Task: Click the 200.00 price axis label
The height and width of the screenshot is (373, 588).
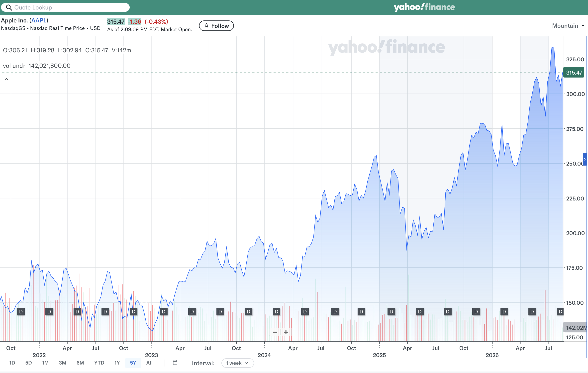Action: [575, 233]
